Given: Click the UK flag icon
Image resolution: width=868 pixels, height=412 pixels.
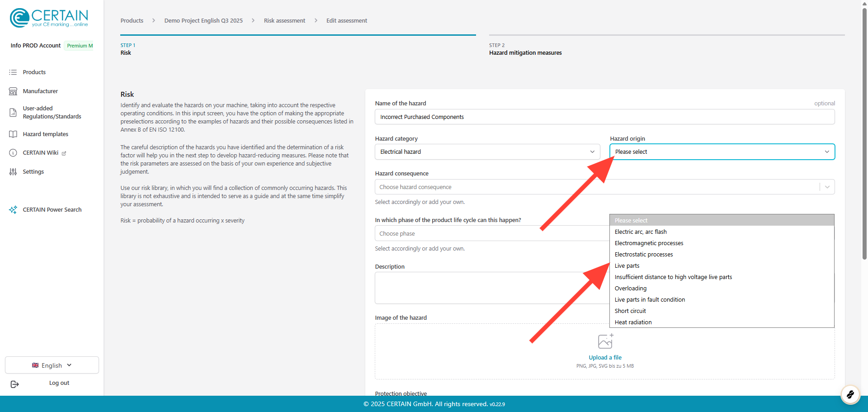Looking at the screenshot, I should 35,365.
